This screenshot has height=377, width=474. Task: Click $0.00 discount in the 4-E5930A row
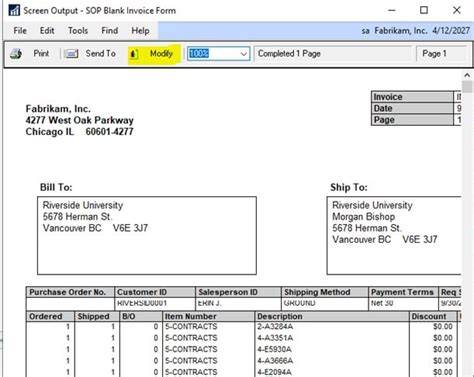(443, 349)
